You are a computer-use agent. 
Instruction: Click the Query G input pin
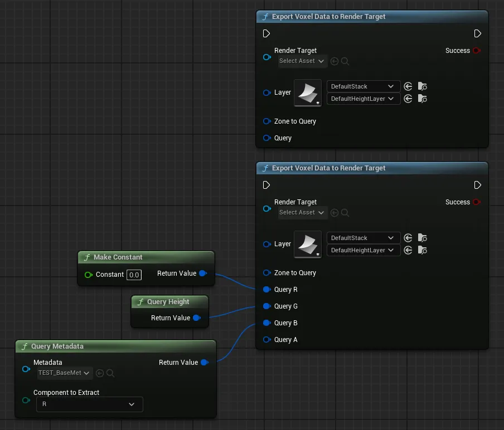266,306
